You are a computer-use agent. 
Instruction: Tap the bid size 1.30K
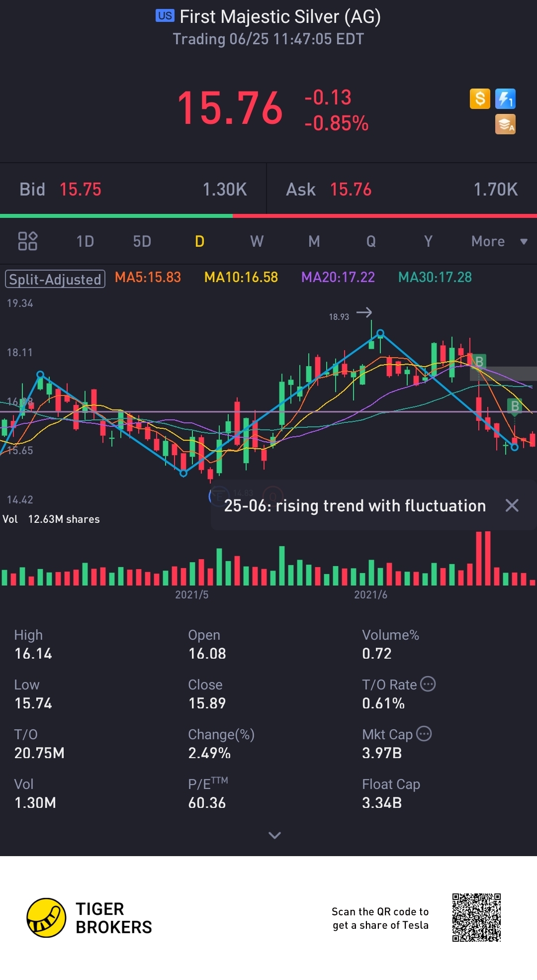coord(225,190)
